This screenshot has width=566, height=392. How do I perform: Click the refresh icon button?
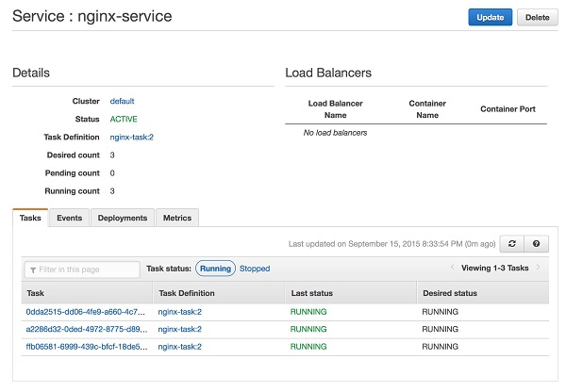pyautogui.click(x=512, y=244)
